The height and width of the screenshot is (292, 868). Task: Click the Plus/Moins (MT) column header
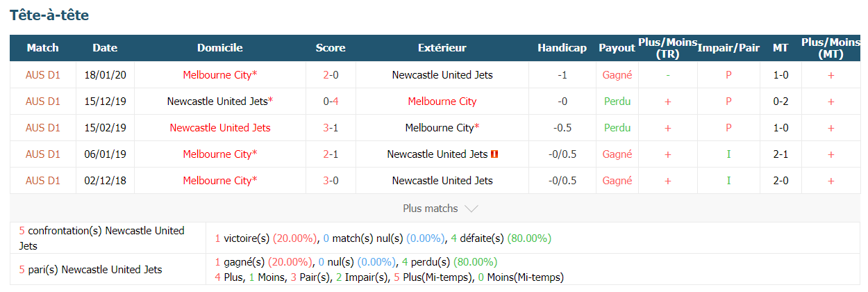[831, 48]
